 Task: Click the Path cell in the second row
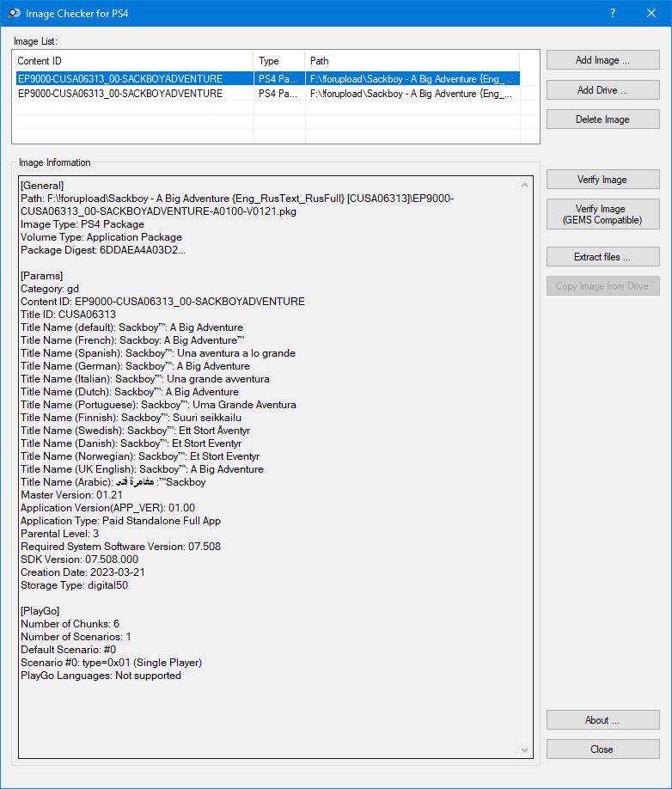pos(412,94)
